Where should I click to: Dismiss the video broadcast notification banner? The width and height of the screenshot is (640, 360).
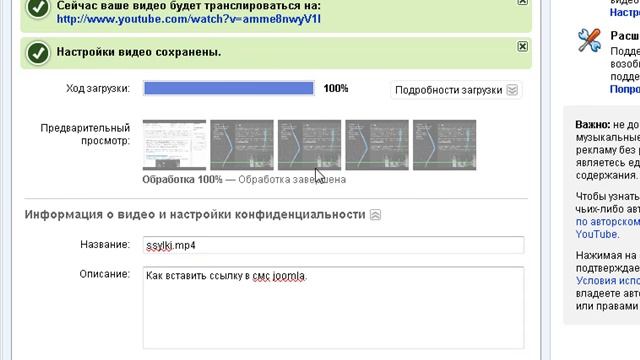tap(522, 2)
